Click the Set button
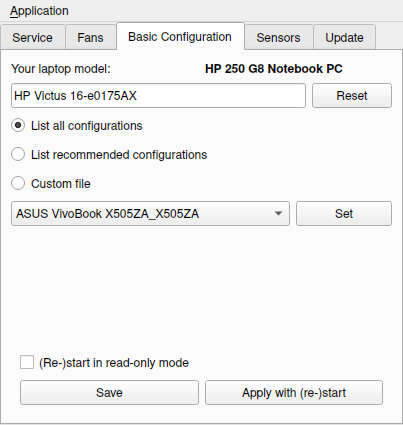 pos(344,213)
